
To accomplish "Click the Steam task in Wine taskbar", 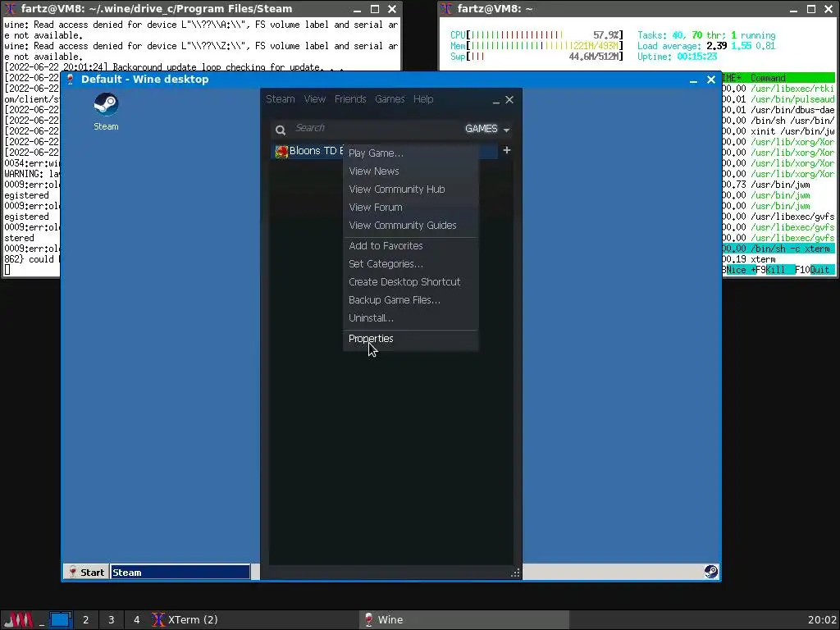I will pyautogui.click(x=180, y=572).
